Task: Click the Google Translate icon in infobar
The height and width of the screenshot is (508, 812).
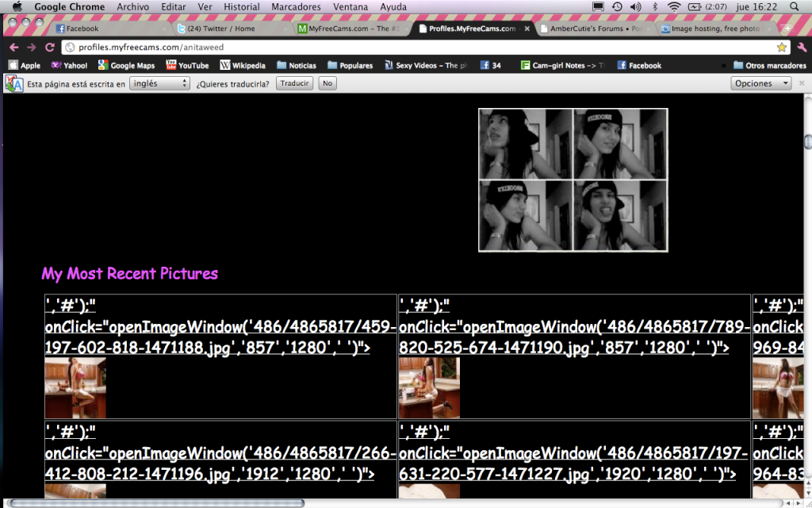Action: pyautogui.click(x=14, y=83)
